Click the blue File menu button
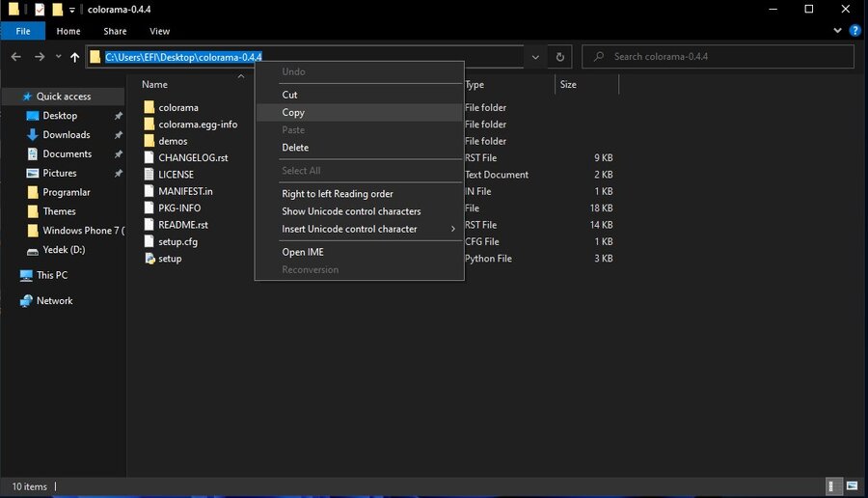868x498 pixels. coord(23,31)
